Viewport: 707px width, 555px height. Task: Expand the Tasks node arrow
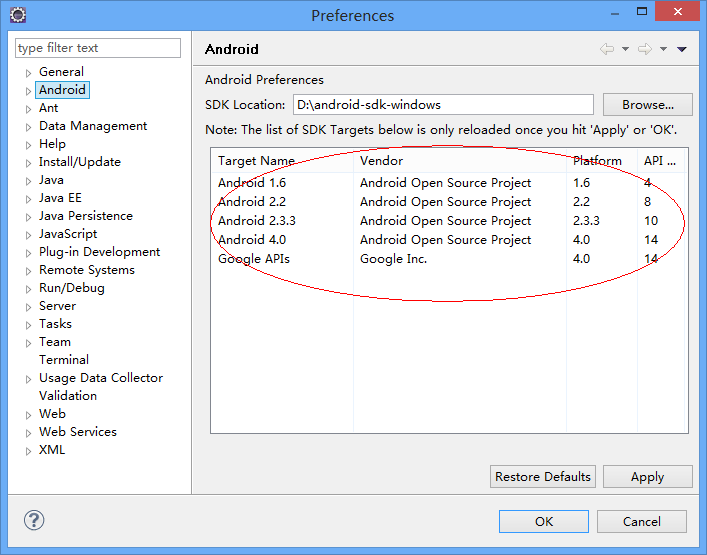coord(28,326)
